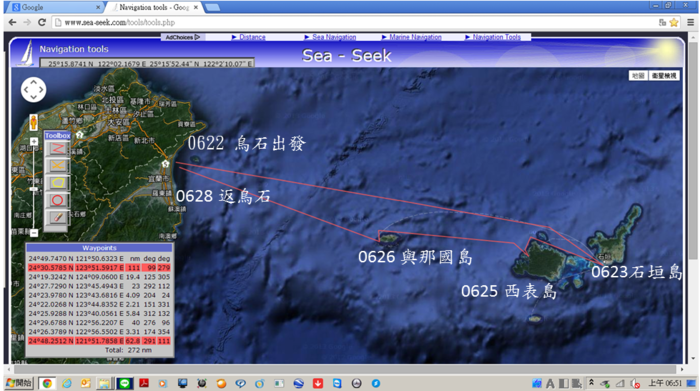Viewport: 700px width, 391px height.
Task: Click the AdChoices label
Action: (x=183, y=37)
